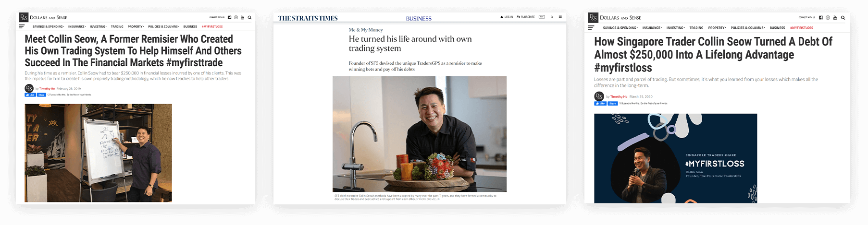Expand Policies & Columns dropdown on left page

click(163, 26)
